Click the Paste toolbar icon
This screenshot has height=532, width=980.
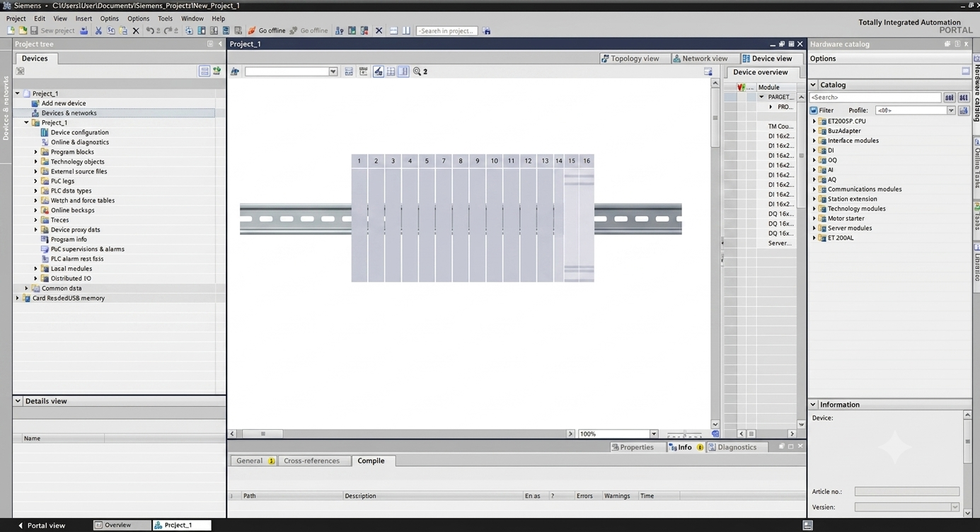[x=123, y=30]
